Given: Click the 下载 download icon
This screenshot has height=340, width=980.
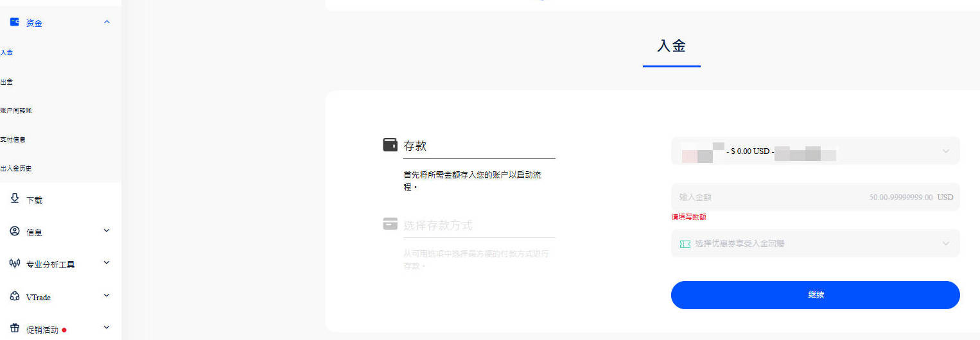Looking at the screenshot, I should point(15,199).
